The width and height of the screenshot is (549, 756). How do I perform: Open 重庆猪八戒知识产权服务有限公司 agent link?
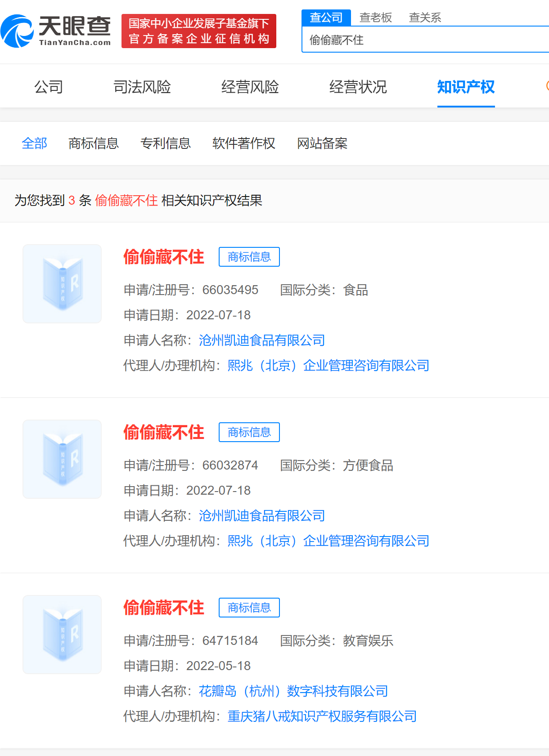pyautogui.click(x=322, y=716)
